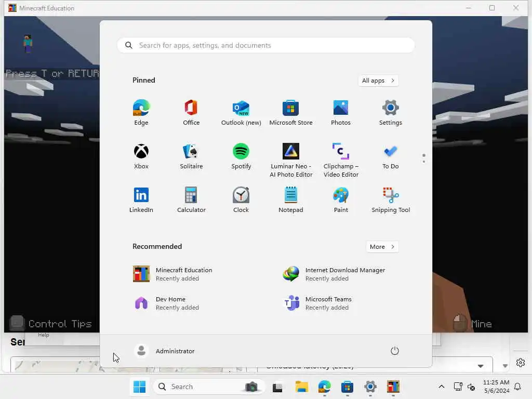Viewport: 532px width, 399px height.
Task: Show All apps list
Action: click(x=378, y=81)
